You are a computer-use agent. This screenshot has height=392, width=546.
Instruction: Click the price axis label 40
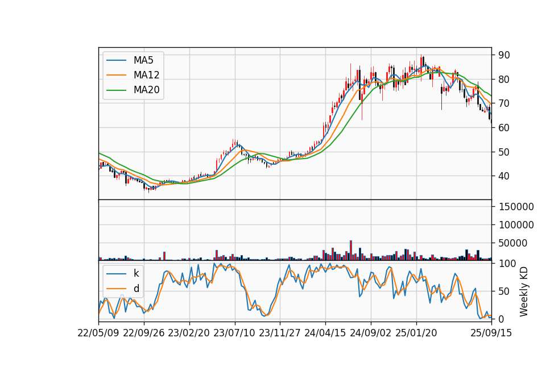point(504,176)
